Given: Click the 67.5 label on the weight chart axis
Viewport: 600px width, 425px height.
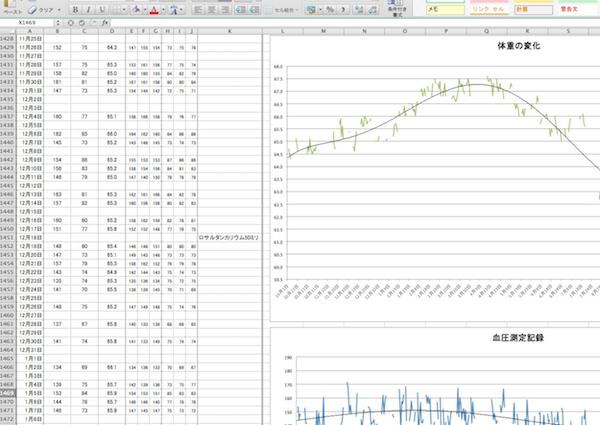Looking at the screenshot, I should point(278,79).
